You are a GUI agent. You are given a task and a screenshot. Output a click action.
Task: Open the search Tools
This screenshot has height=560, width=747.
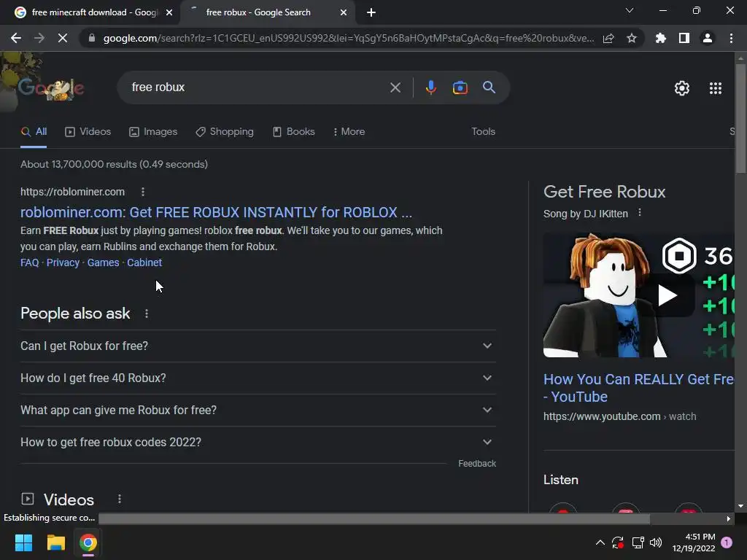[483, 131]
